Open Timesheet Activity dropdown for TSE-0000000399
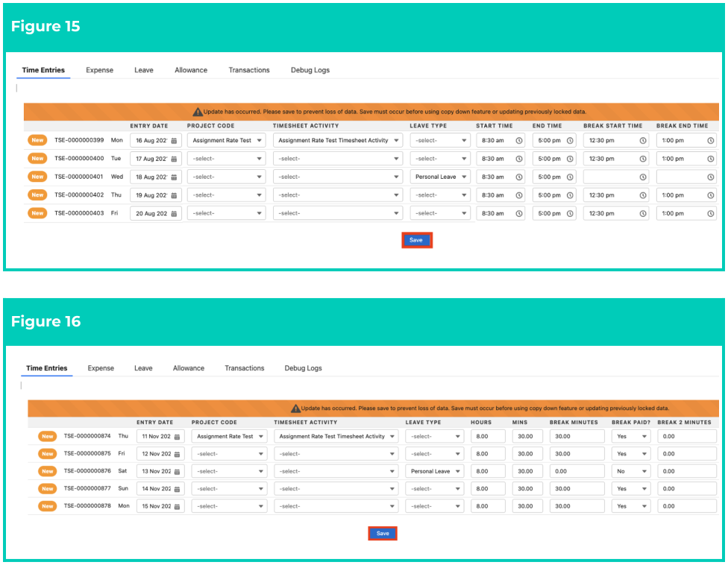The width and height of the screenshot is (728, 565). [x=338, y=141]
